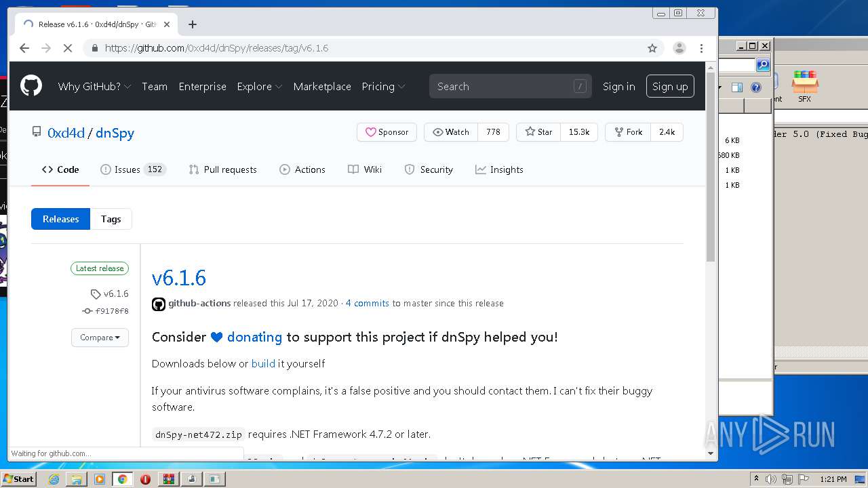The height and width of the screenshot is (488, 868).
Task: Expand the Why GitHub? menu
Action: [94, 86]
